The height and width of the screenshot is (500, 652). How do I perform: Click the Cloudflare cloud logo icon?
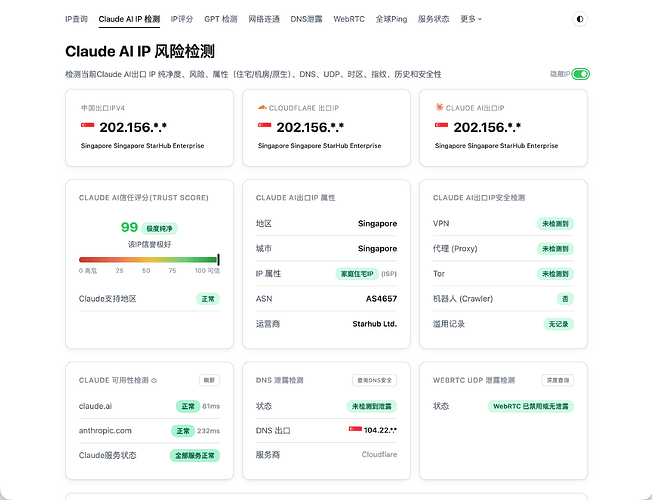tap(262, 108)
